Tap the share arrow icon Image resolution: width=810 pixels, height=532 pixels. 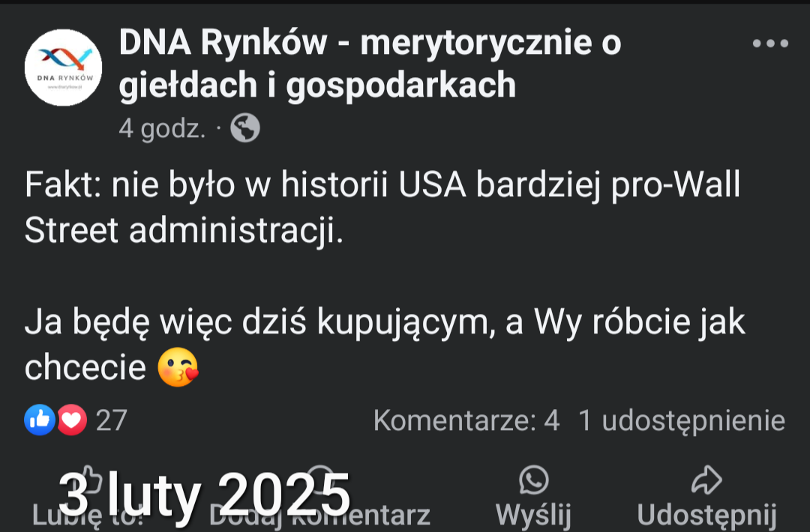coord(706,480)
